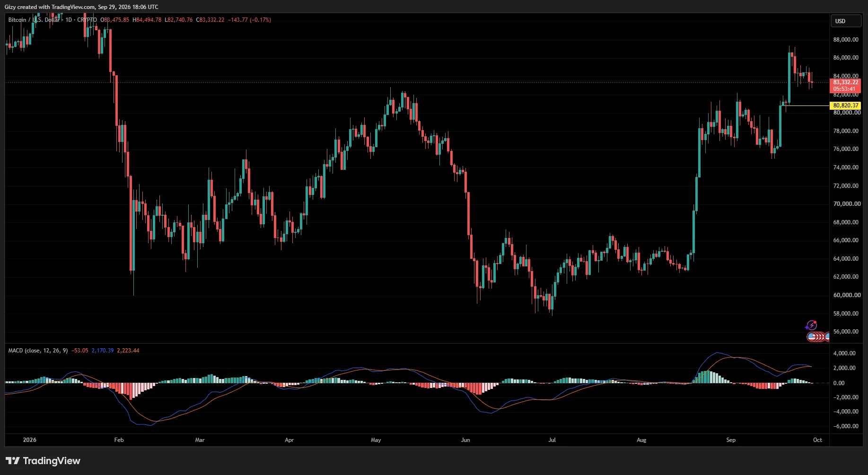Open the USD currency selector

[846, 21]
